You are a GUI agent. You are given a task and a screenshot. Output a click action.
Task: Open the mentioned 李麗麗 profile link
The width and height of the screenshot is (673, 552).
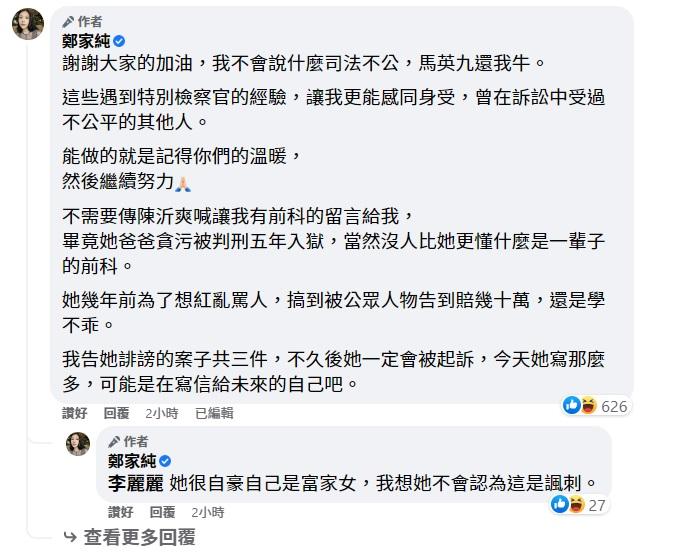click(137, 483)
